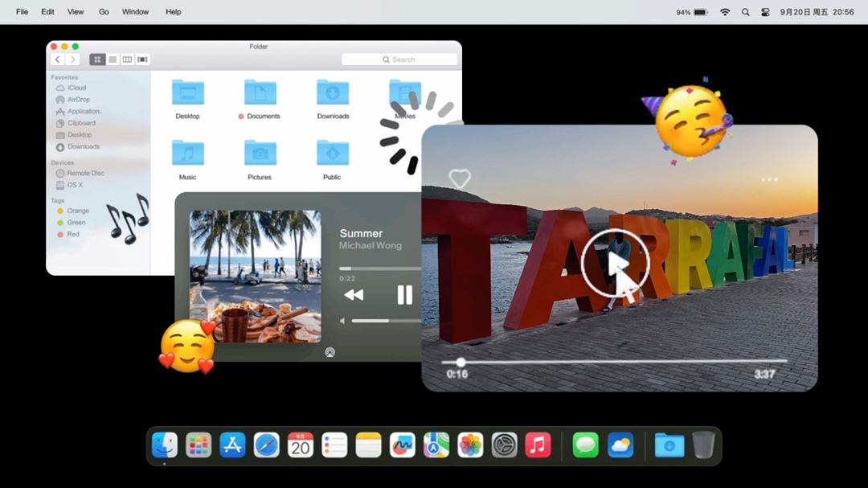
Task: Select the Public folder icon
Action: click(x=332, y=154)
